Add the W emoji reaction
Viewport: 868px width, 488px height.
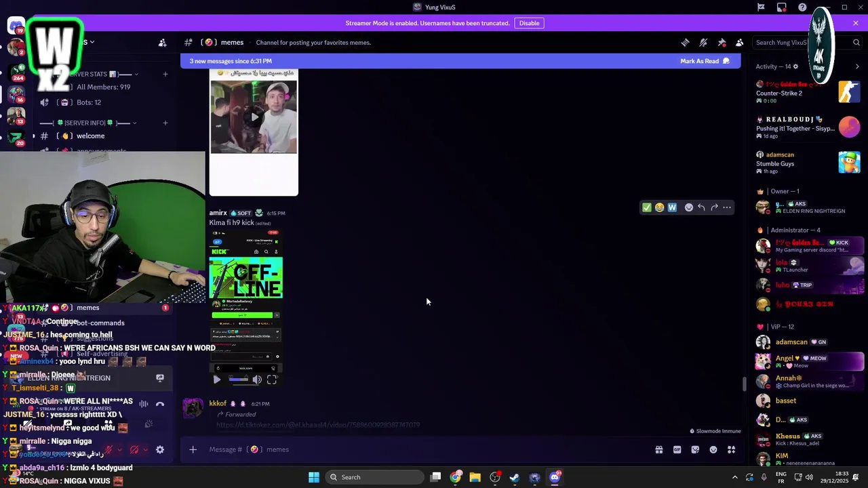(x=672, y=207)
